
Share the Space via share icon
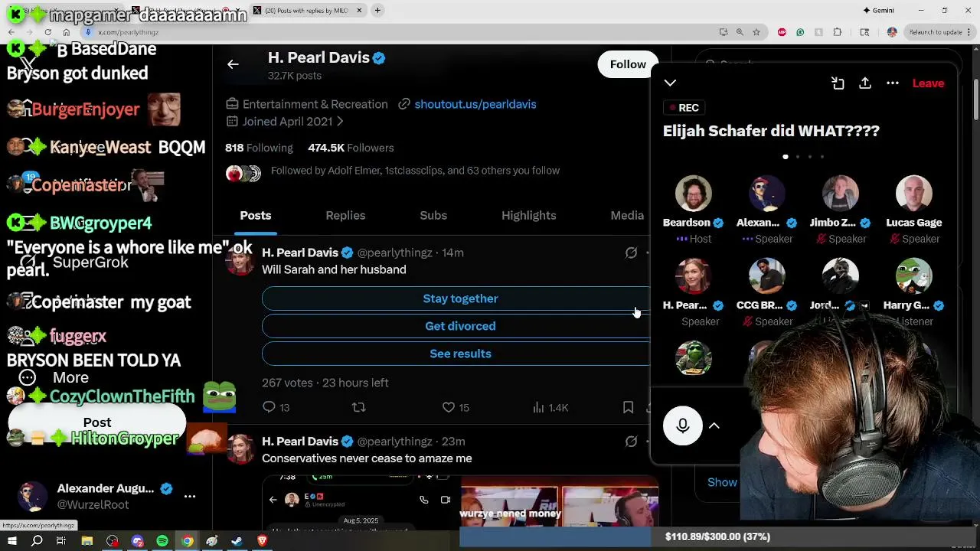point(865,83)
